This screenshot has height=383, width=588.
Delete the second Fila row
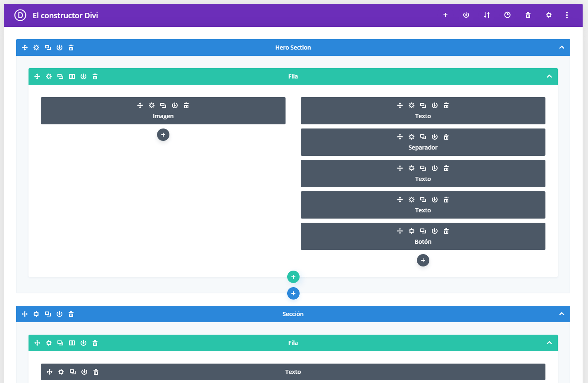pyautogui.click(x=95, y=343)
